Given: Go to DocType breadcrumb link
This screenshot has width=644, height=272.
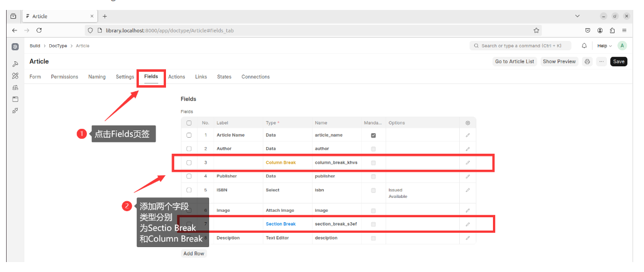Looking at the screenshot, I should click(58, 46).
